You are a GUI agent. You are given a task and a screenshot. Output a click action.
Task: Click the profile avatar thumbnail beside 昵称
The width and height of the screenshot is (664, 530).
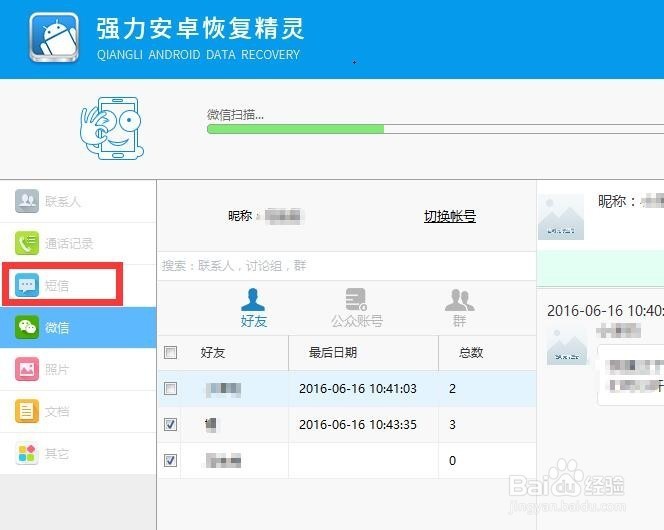(x=561, y=217)
